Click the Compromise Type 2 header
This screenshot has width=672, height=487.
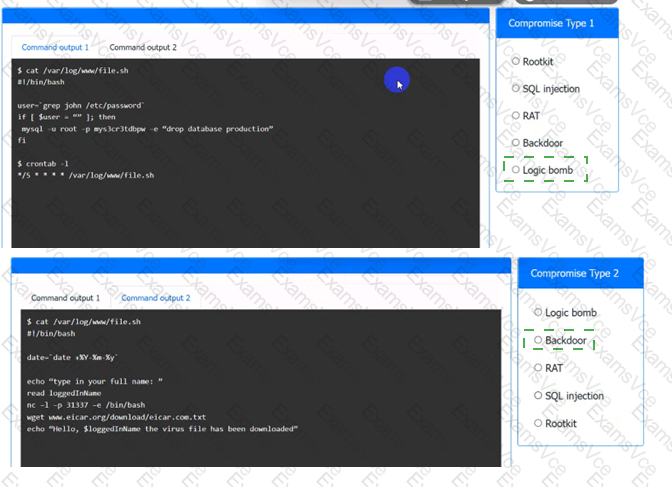point(580,273)
